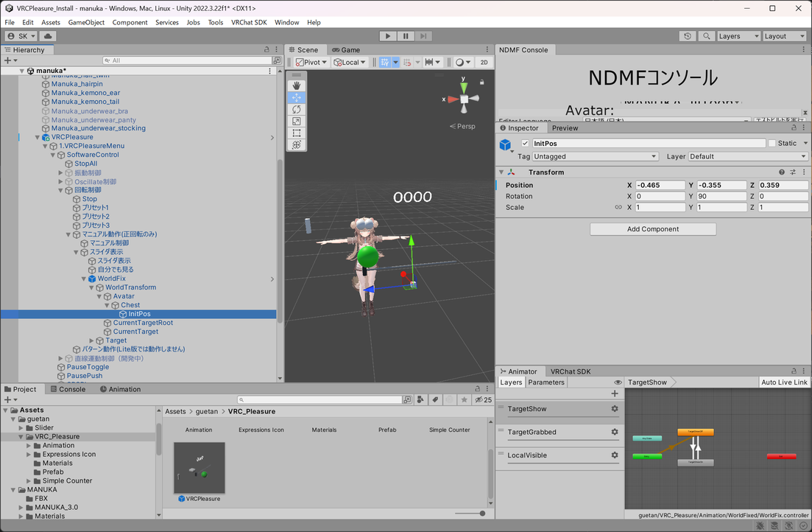Viewport: 812px width, 532px height.
Task: Switch to the Game tab
Action: (346, 50)
